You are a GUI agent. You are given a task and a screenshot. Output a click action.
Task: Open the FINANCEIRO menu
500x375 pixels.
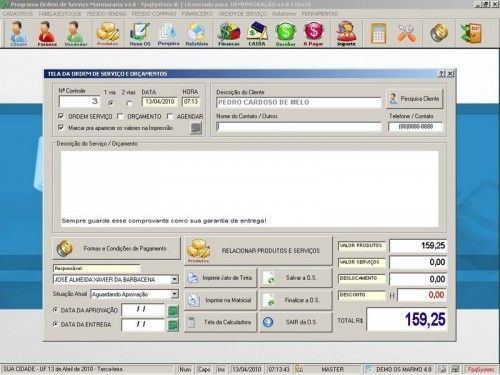(197, 14)
